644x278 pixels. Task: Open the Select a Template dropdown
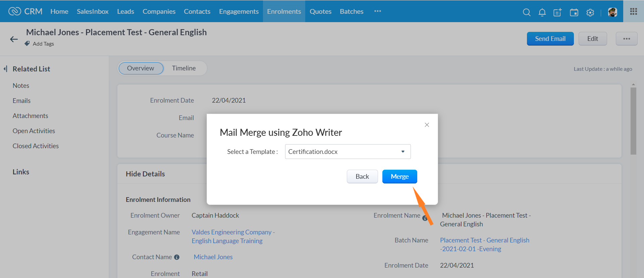348,152
